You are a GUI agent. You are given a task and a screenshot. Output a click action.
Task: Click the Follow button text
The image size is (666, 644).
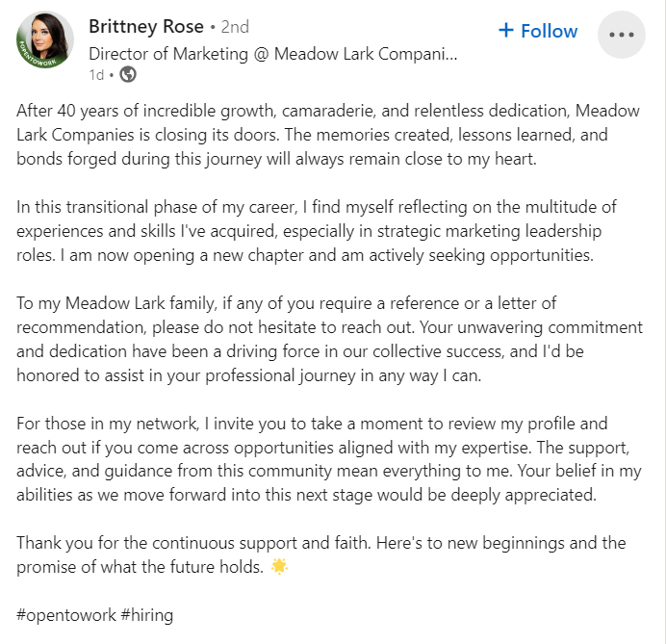[x=549, y=31]
